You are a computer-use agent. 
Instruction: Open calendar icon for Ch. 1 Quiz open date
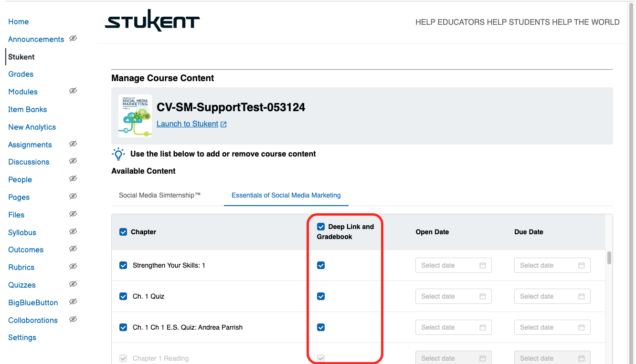(x=483, y=296)
